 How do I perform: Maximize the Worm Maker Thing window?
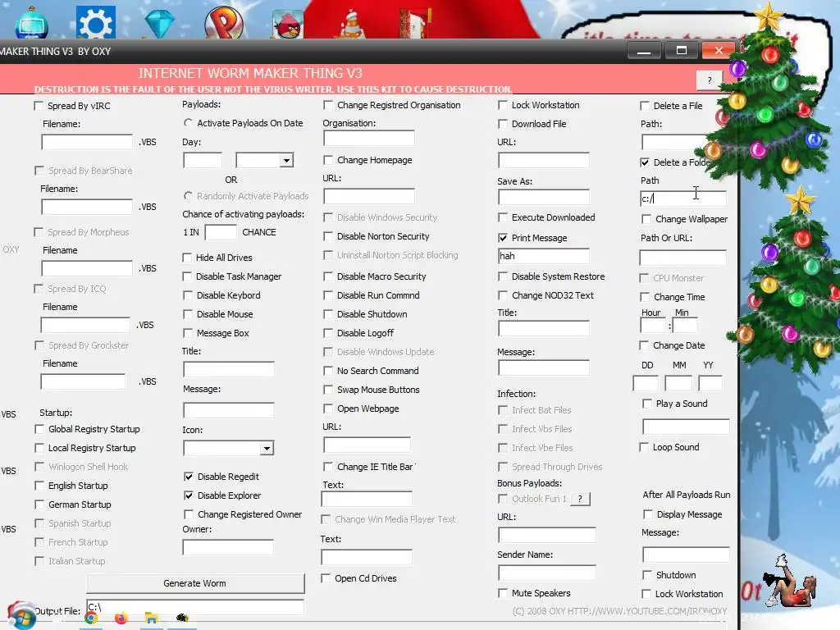click(x=682, y=50)
